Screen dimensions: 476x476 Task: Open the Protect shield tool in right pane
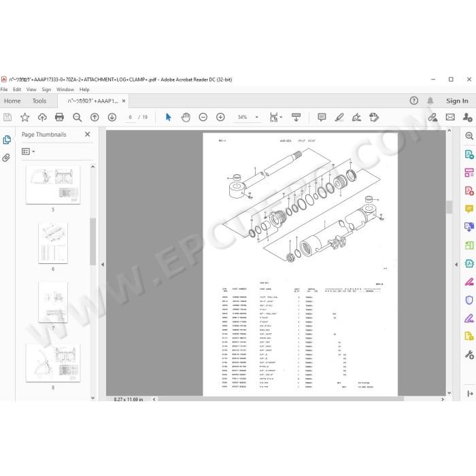469,300
